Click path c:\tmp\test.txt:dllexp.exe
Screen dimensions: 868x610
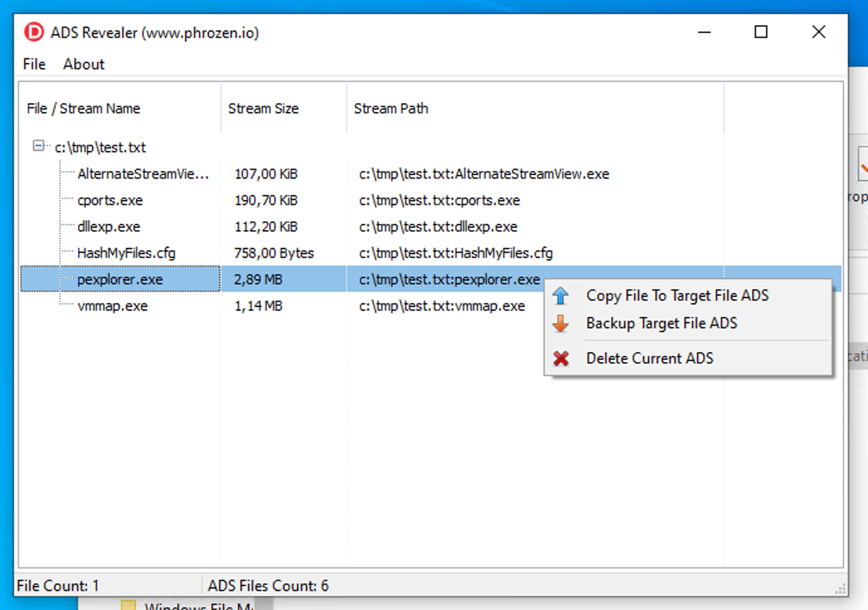pos(438,226)
